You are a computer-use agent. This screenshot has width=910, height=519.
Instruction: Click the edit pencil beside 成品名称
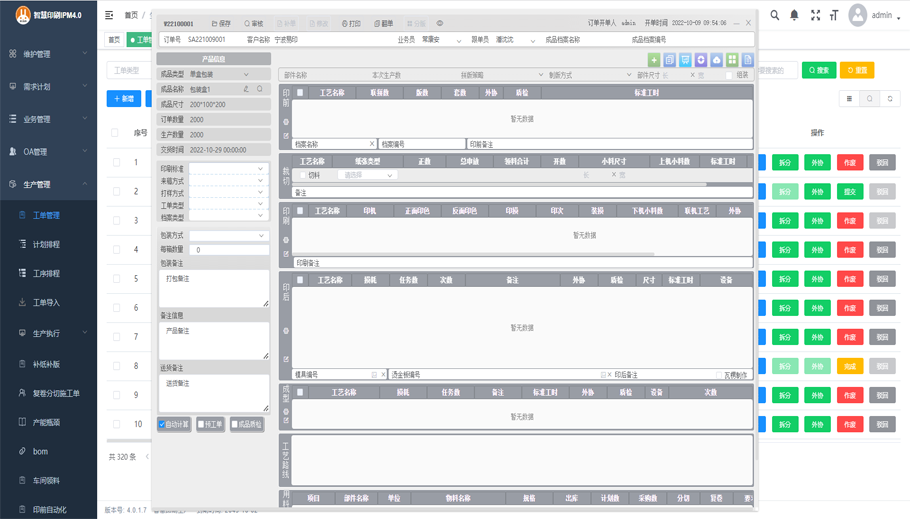[x=247, y=89]
